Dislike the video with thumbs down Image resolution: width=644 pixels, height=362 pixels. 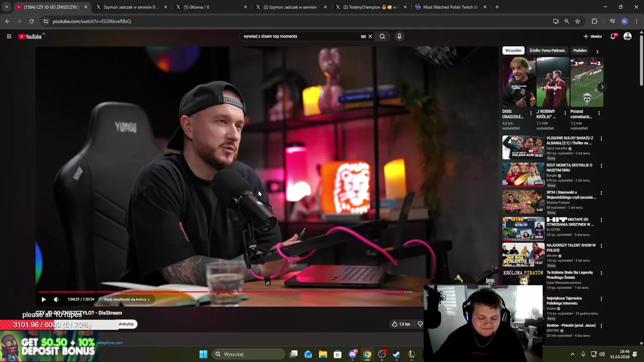tap(420, 324)
